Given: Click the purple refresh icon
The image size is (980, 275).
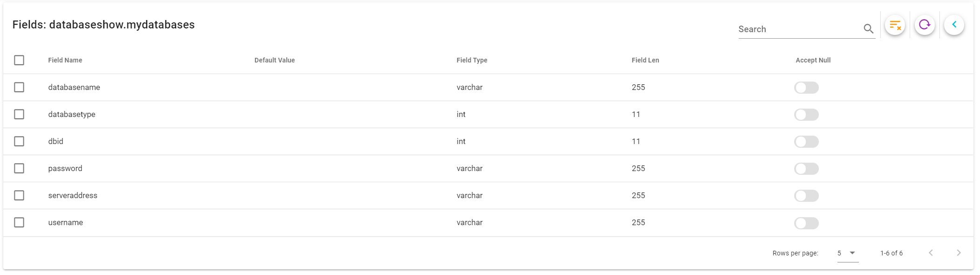Looking at the screenshot, I should click(925, 25).
